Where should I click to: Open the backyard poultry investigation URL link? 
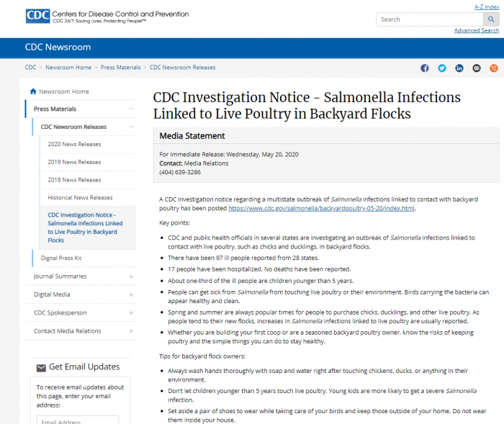point(321,208)
